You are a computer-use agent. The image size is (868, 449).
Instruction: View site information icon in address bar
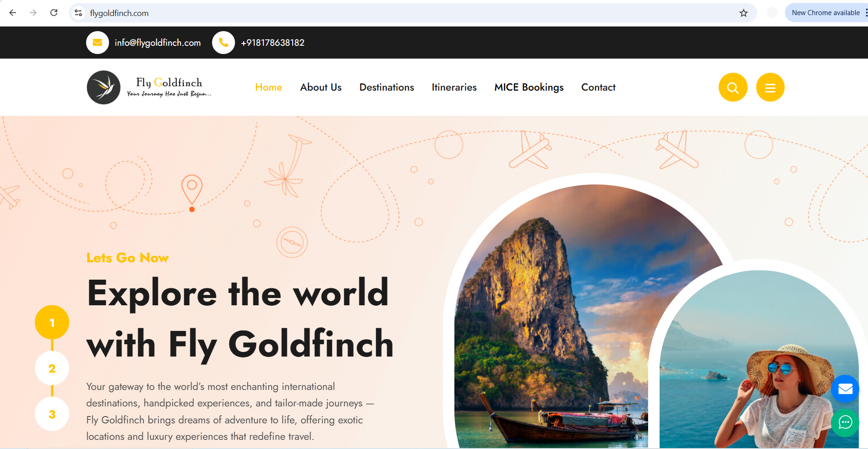point(79,13)
